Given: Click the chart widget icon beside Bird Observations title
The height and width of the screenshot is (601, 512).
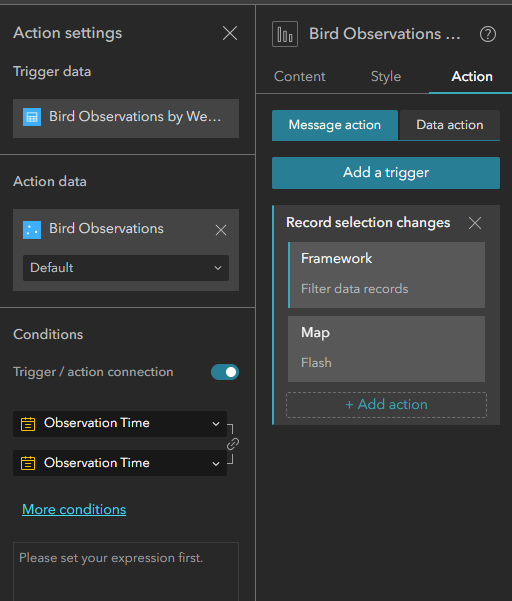Looking at the screenshot, I should (285, 34).
